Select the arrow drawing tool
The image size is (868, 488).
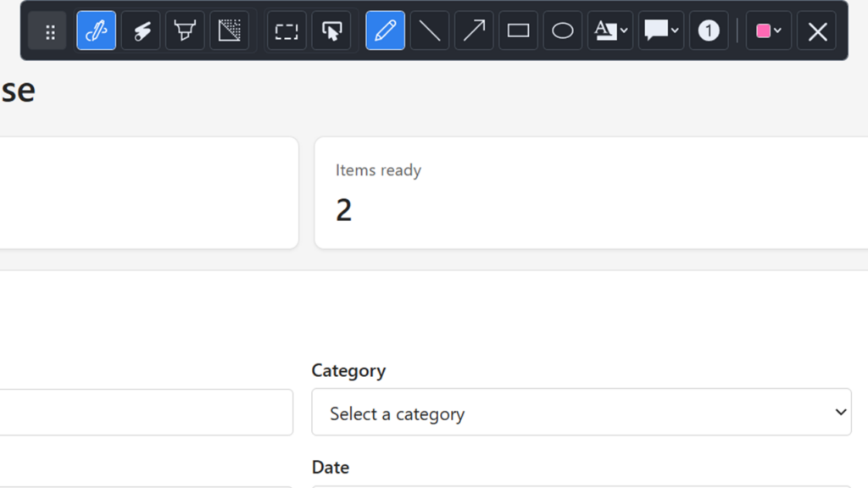click(474, 31)
